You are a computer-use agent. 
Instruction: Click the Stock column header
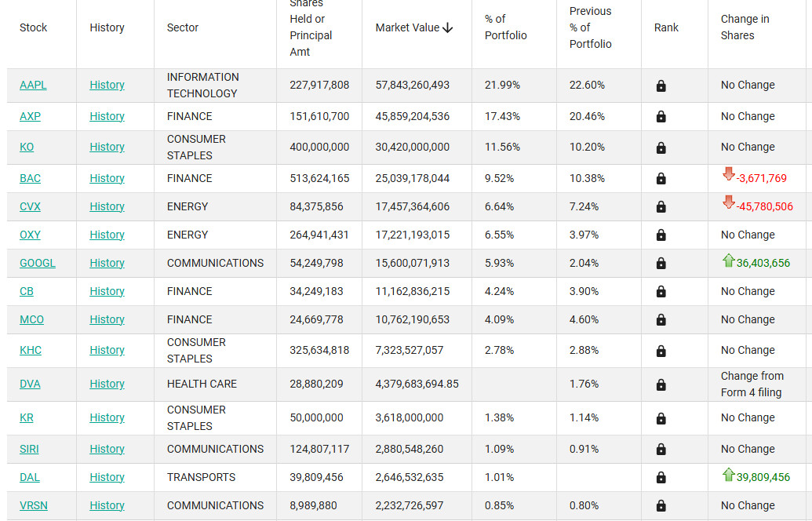pos(33,27)
